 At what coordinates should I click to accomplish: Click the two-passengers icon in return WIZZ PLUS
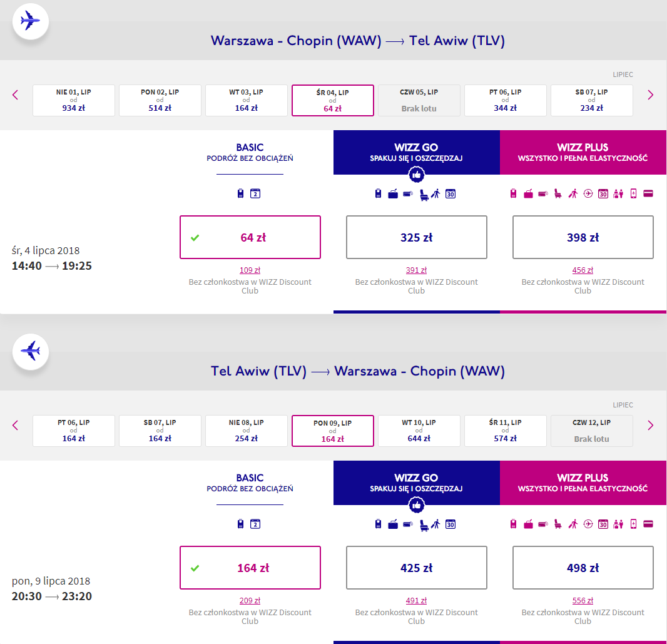(x=618, y=524)
